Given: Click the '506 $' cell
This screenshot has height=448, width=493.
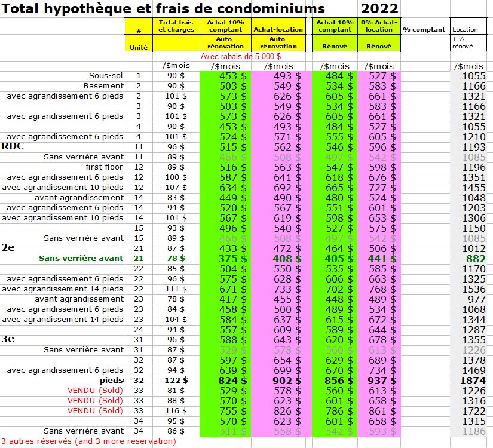Looking at the screenshot, I should coord(382,248).
